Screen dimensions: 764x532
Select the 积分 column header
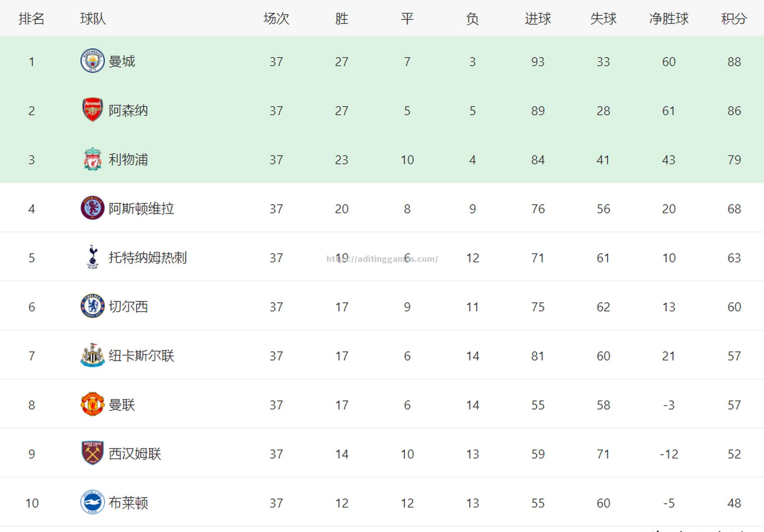coord(734,19)
